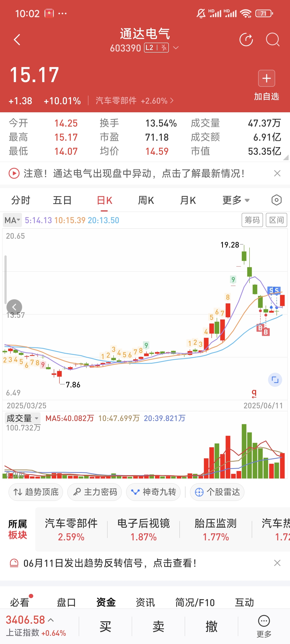Tap the red envelope notification icon
The width and height of the screenshot is (290, 644).
(x=49, y=13)
